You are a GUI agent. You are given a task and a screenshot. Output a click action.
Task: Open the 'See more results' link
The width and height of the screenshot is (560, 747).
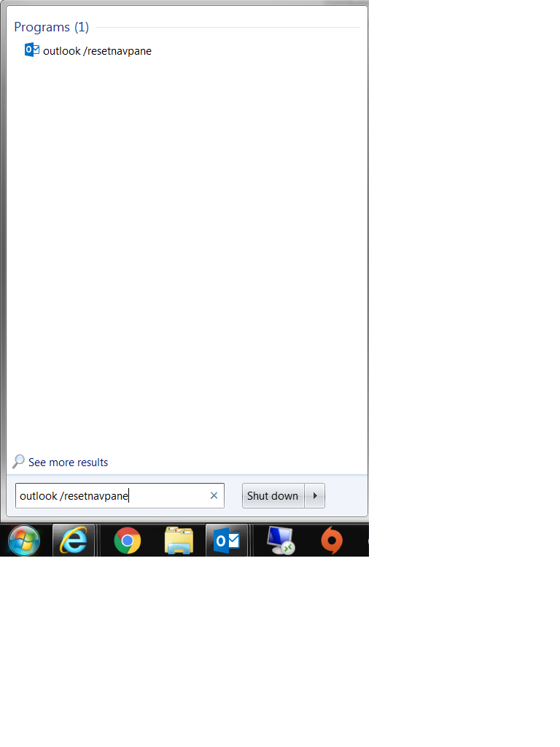point(68,462)
